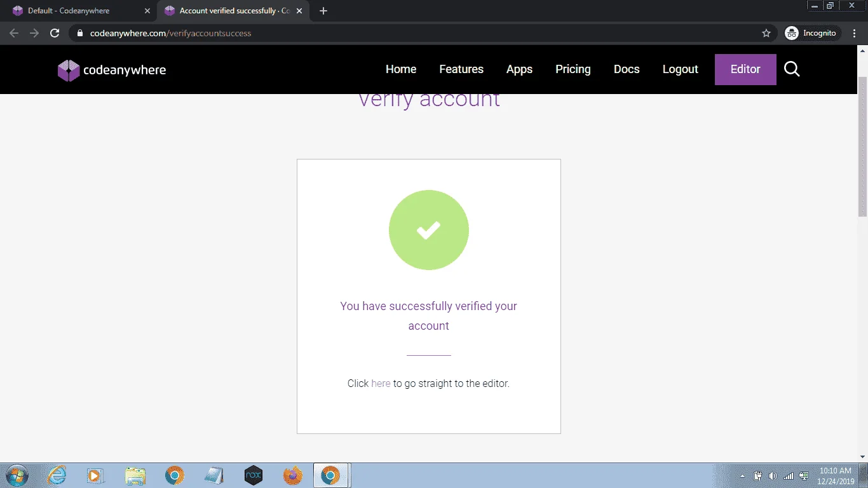Open a new tab with plus button
Viewport: 868px width, 488px height.
(x=323, y=11)
